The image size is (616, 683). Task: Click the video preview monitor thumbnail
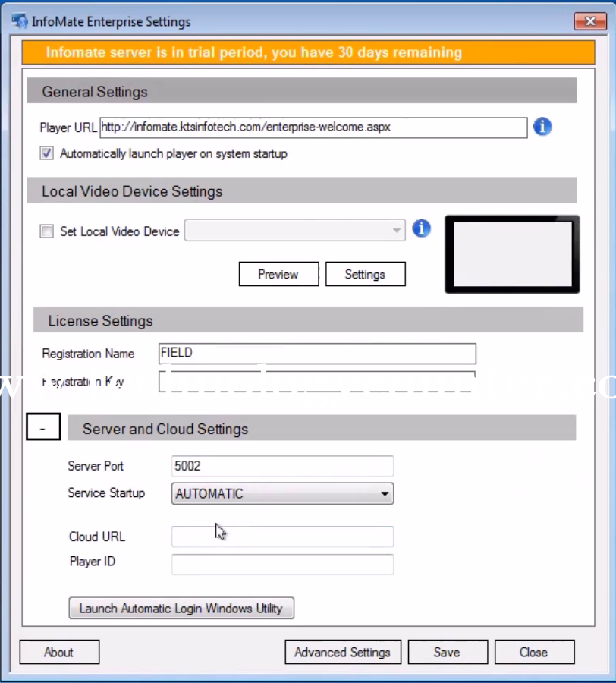coord(512,254)
